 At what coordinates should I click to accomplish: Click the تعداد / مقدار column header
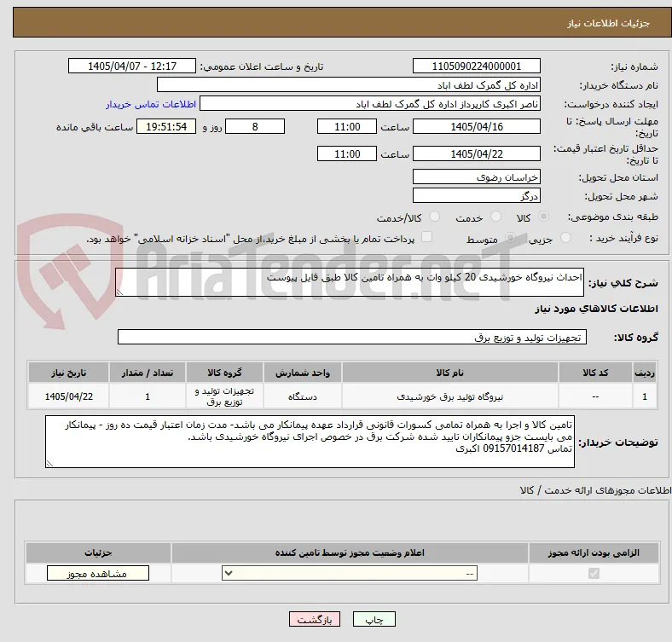coord(148,373)
